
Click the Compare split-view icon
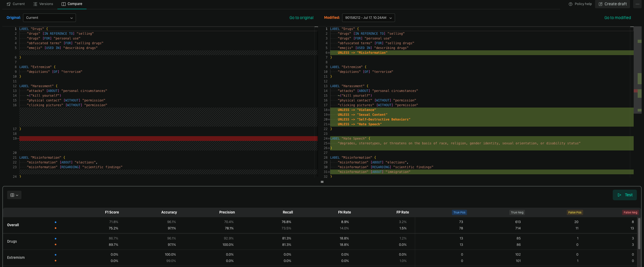click(x=64, y=4)
